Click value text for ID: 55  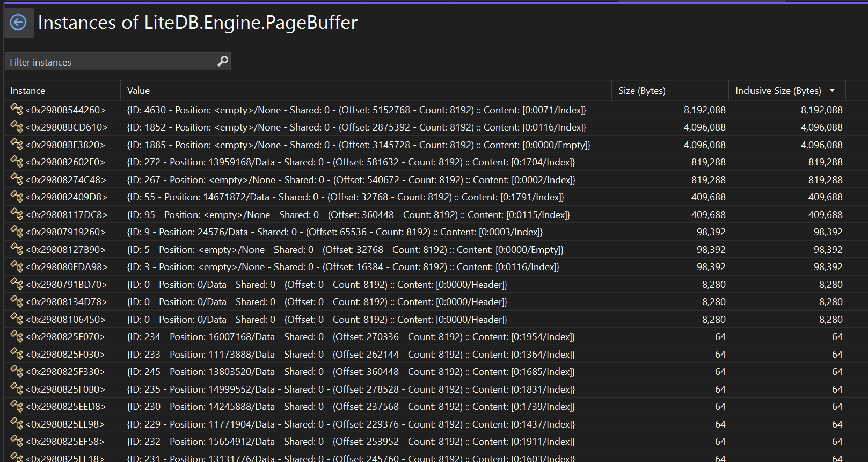coord(346,197)
